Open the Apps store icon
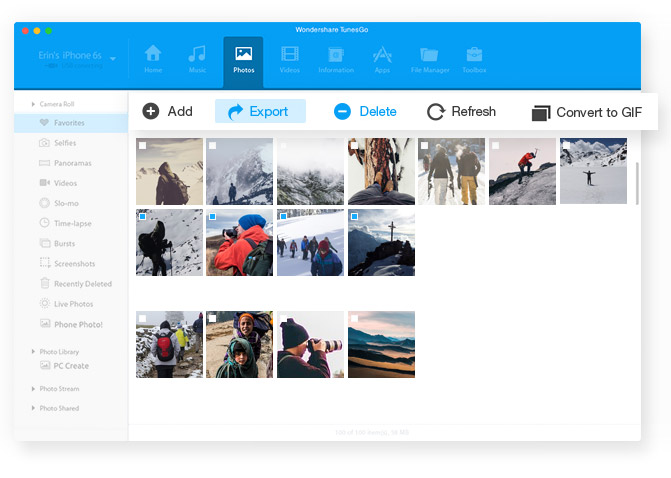The height and width of the screenshot is (478, 671). 382,54
